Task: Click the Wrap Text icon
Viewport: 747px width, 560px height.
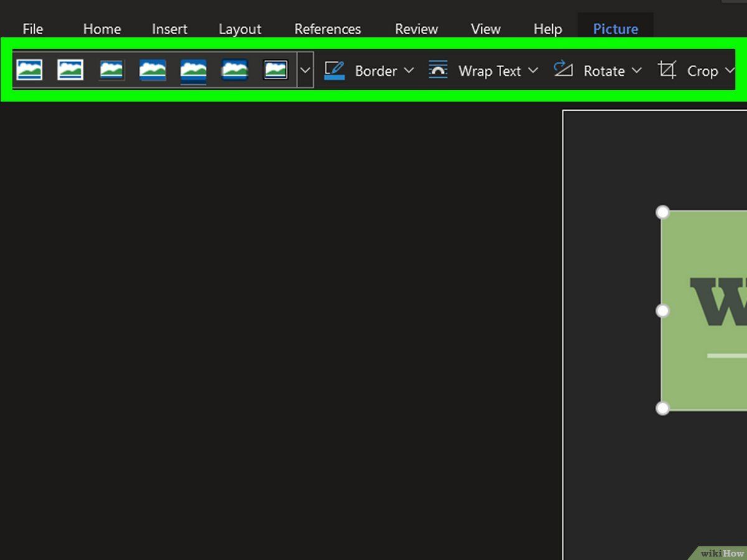Action: [x=438, y=70]
